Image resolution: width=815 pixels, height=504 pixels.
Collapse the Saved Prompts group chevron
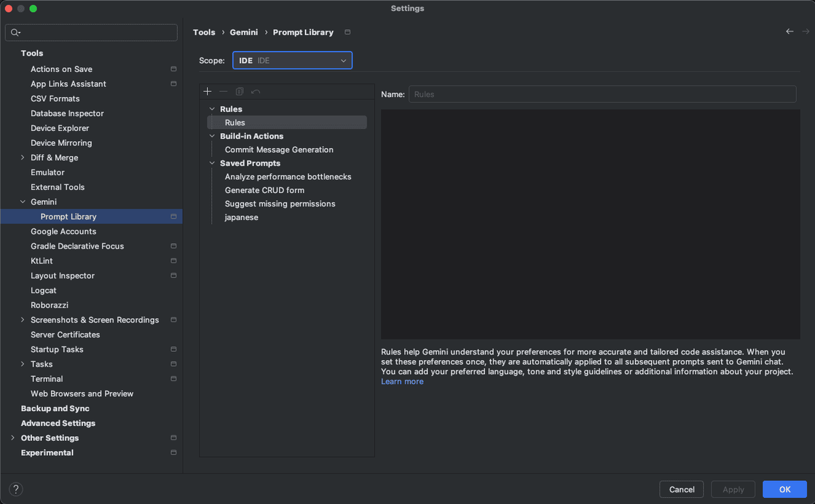pos(212,163)
